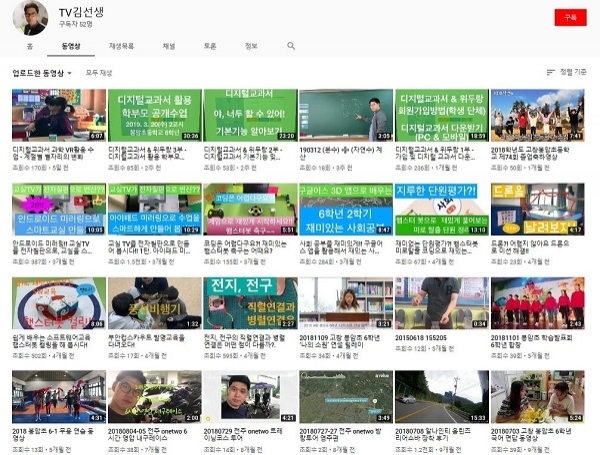600x455 pixels.
Task: Go to the 채널 tab
Action: pyautogui.click(x=169, y=46)
